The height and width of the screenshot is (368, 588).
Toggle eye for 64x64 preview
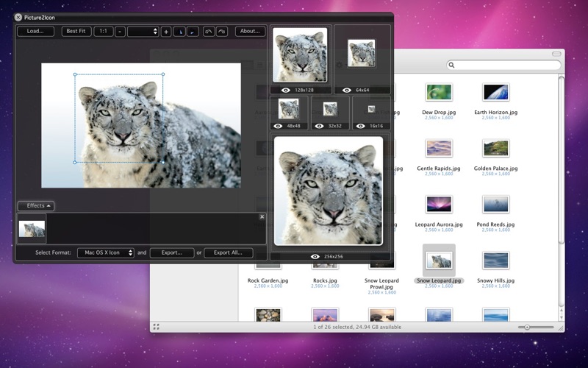(x=346, y=90)
